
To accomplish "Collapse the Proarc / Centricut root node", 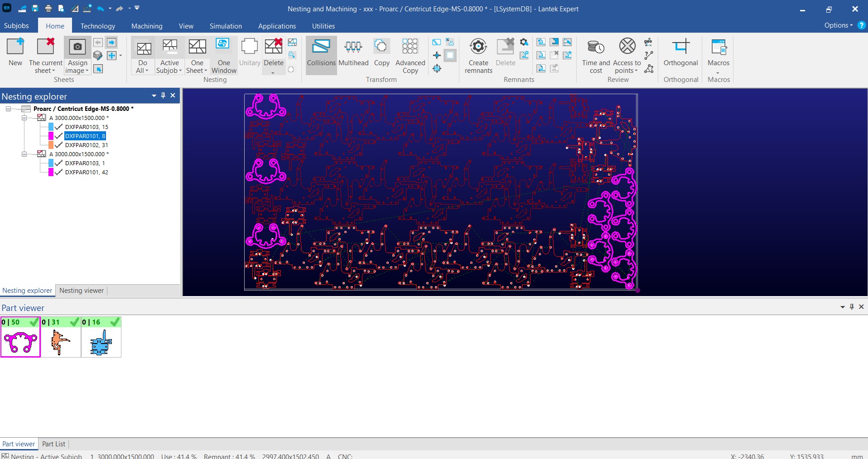I will [8, 109].
